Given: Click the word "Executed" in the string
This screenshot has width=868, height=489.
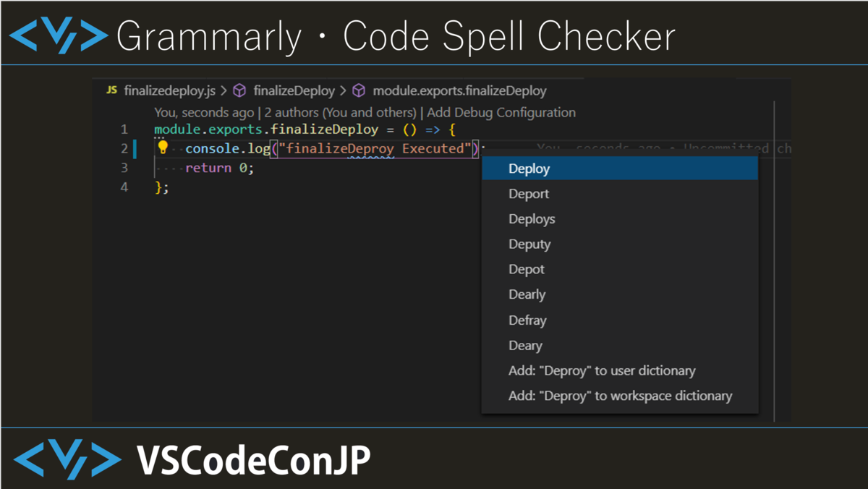Looking at the screenshot, I should 433,149.
